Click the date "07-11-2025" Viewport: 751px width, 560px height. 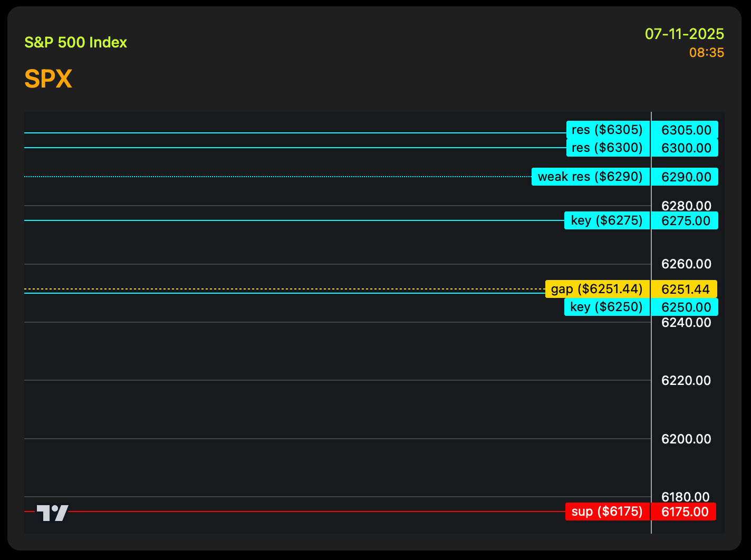[685, 34]
